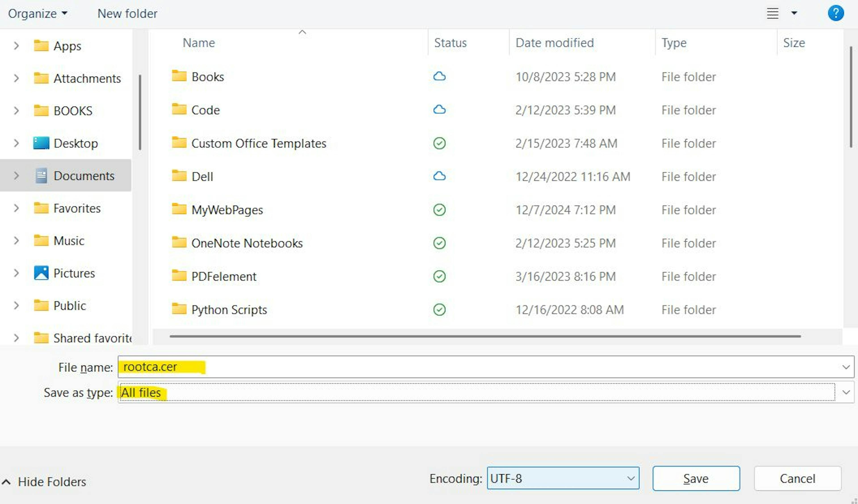This screenshot has height=504, width=858.
Task: Click 'File folder' type in Code row
Action: (688, 110)
